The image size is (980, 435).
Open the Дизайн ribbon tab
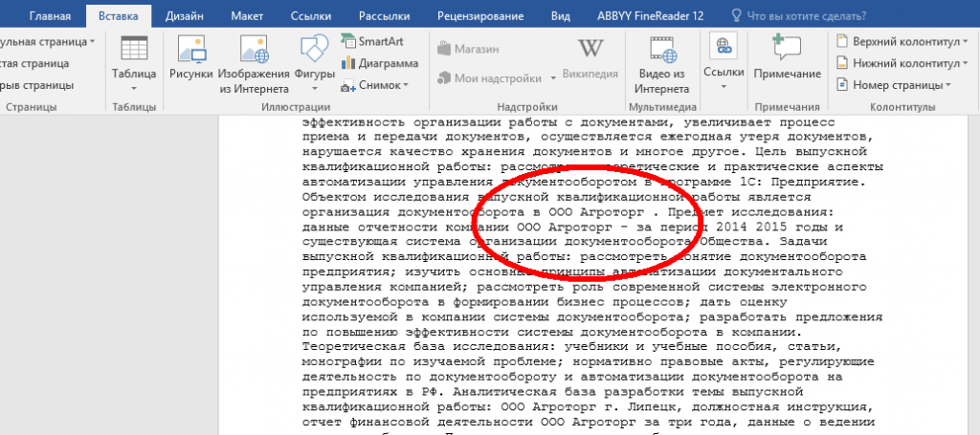185,15
